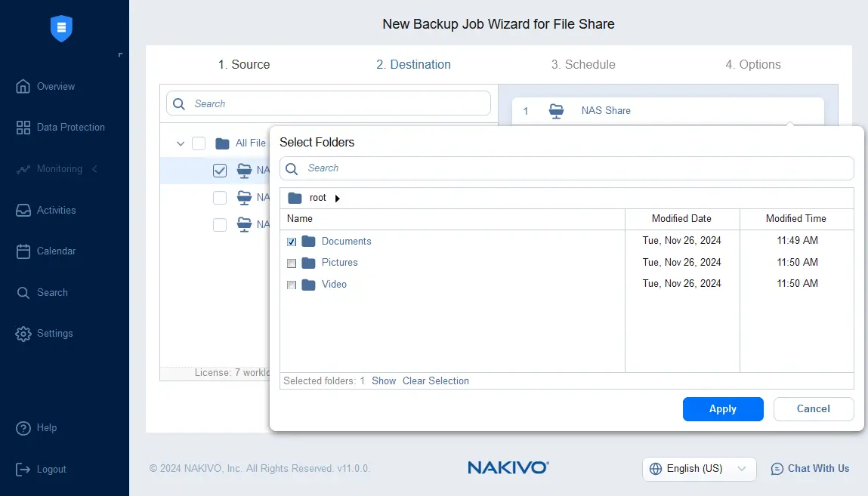Screen dimensions: 868x496
Task: Go to the 1. Source step
Action: (x=243, y=65)
